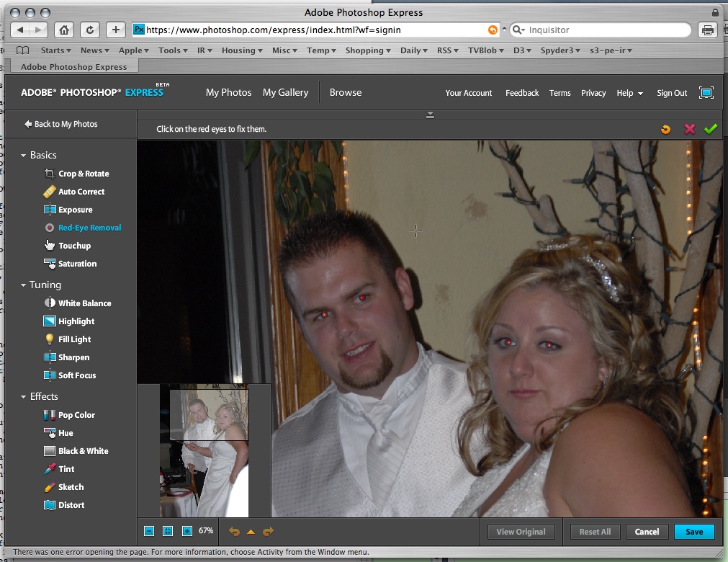Save the edited photo
The width and height of the screenshot is (728, 562).
(x=694, y=532)
